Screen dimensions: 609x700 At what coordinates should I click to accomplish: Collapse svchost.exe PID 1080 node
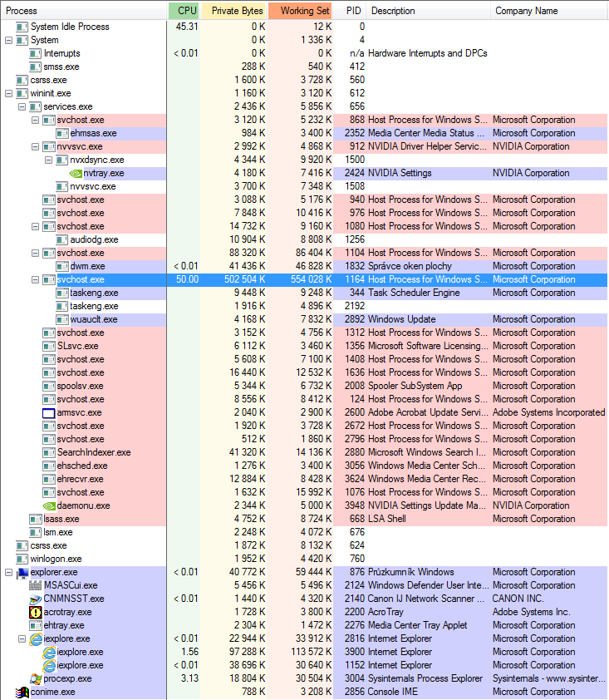pos(35,226)
